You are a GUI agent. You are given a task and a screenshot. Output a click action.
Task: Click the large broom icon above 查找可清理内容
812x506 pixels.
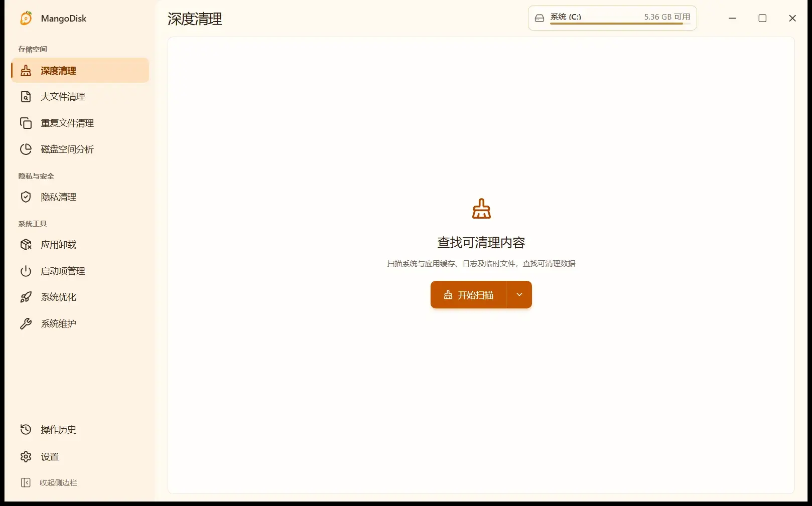pos(481,209)
